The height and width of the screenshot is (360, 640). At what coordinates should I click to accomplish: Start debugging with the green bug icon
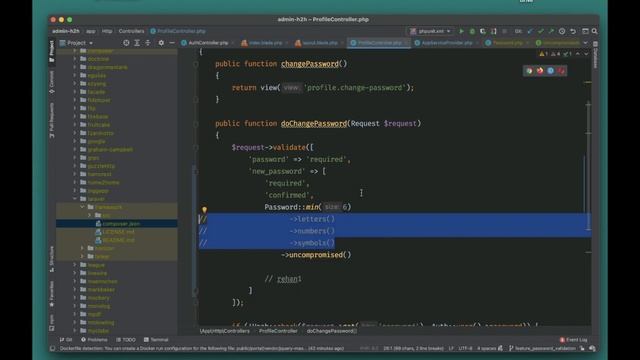[x=472, y=31]
